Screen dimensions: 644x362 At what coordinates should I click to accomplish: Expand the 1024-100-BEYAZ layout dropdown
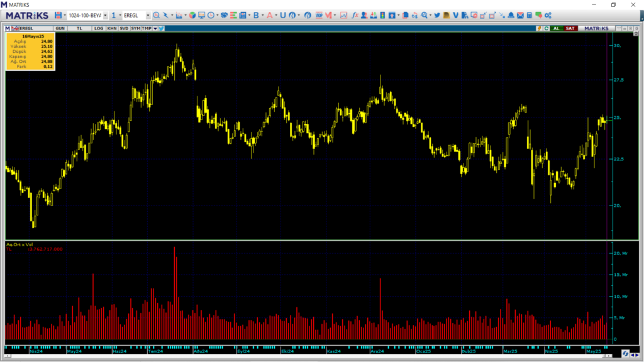[x=105, y=15]
